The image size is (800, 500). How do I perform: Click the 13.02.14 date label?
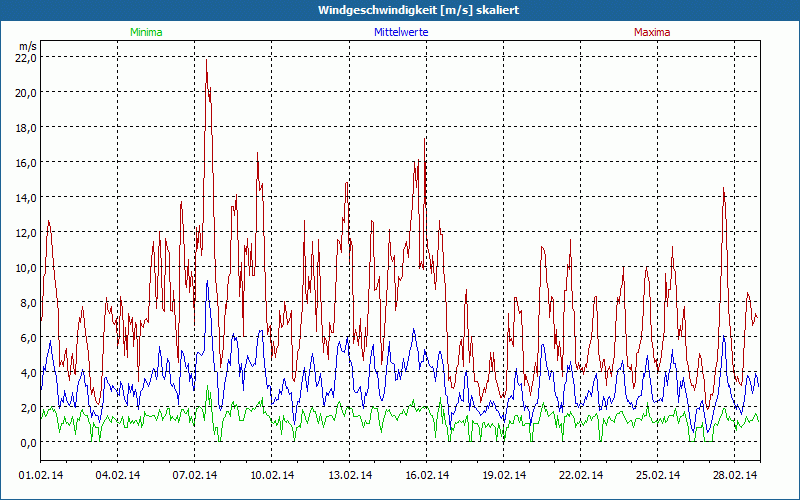349,475
